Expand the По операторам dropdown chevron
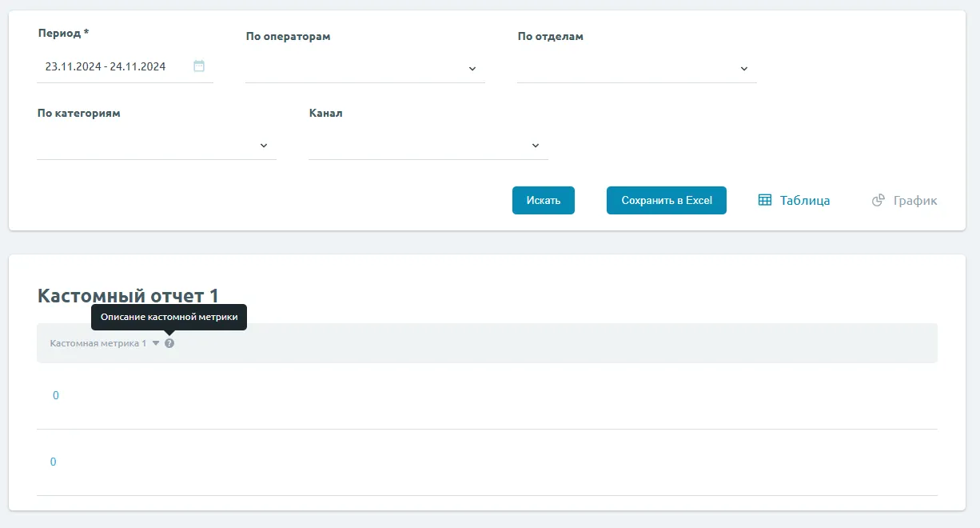Image resolution: width=980 pixels, height=528 pixels. pyautogui.click(x=472, y=69)
